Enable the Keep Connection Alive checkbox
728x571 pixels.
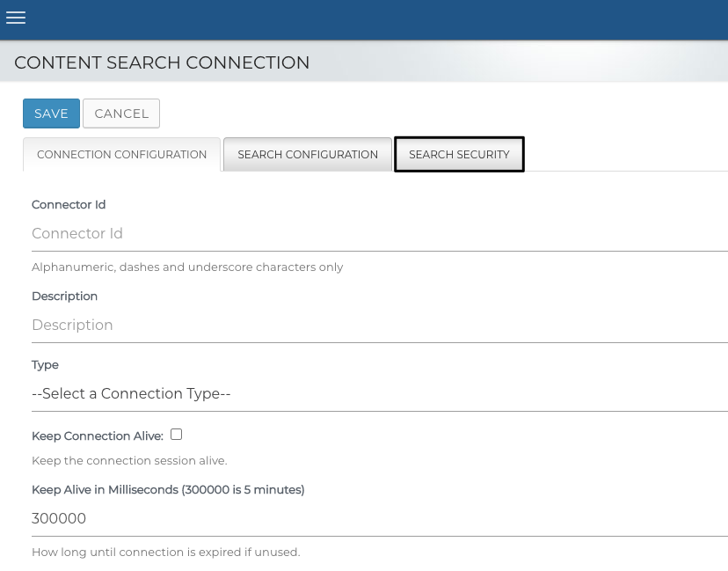coord(177,435)
